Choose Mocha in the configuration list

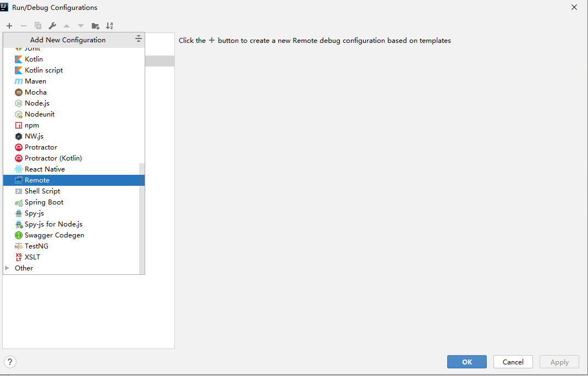point(74,92)
